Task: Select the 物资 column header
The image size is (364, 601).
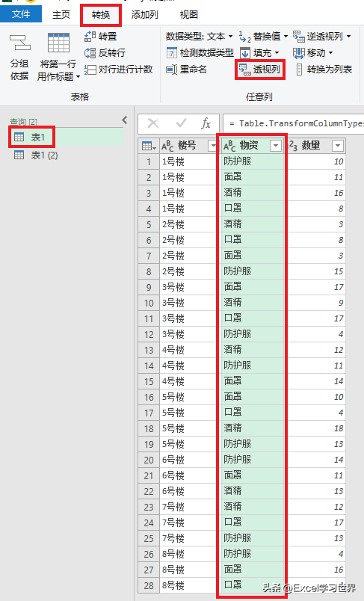Action: (x=249, y=146)
